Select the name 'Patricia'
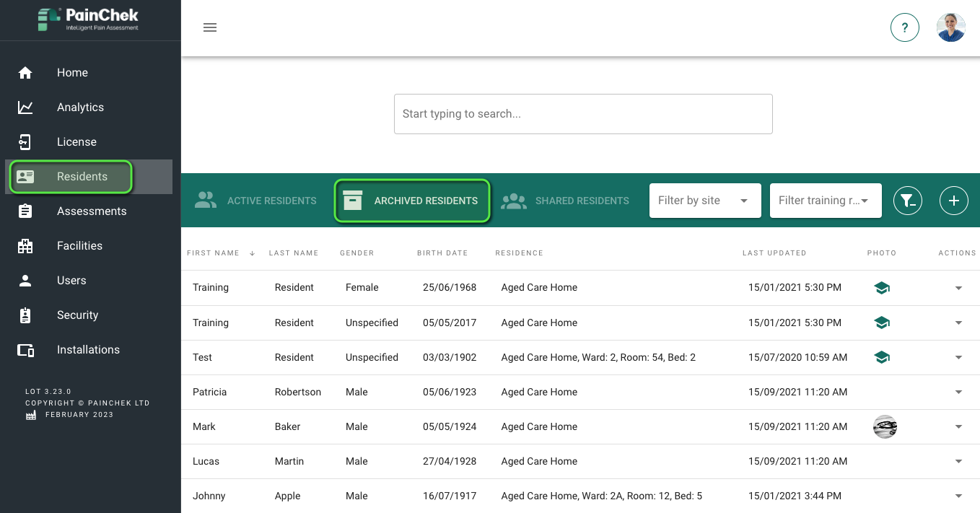The width and height of the screenshot is (980, 513). tap(209, 393)
